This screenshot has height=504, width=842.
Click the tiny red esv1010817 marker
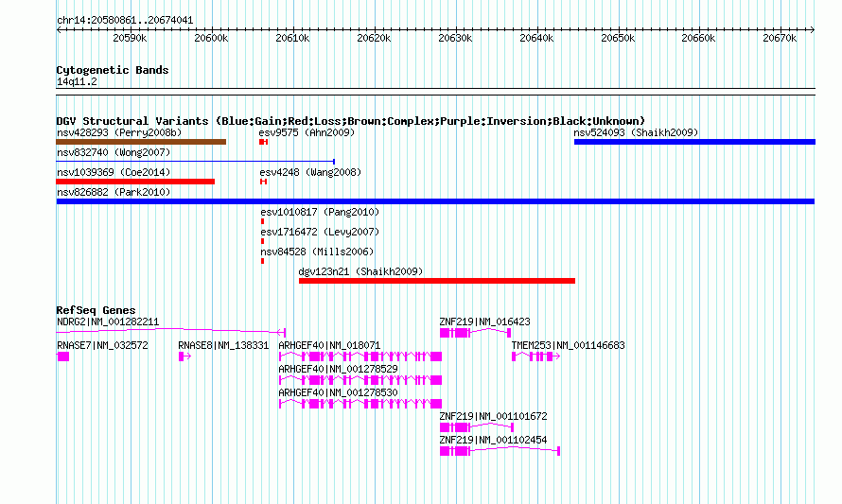click(x=263, y=221)
